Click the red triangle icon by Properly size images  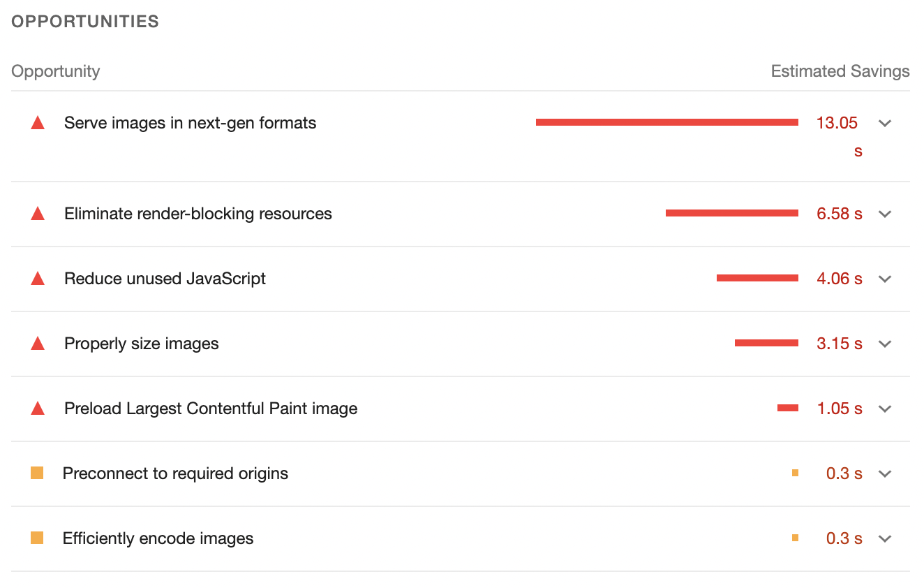[x=38, y=344]
